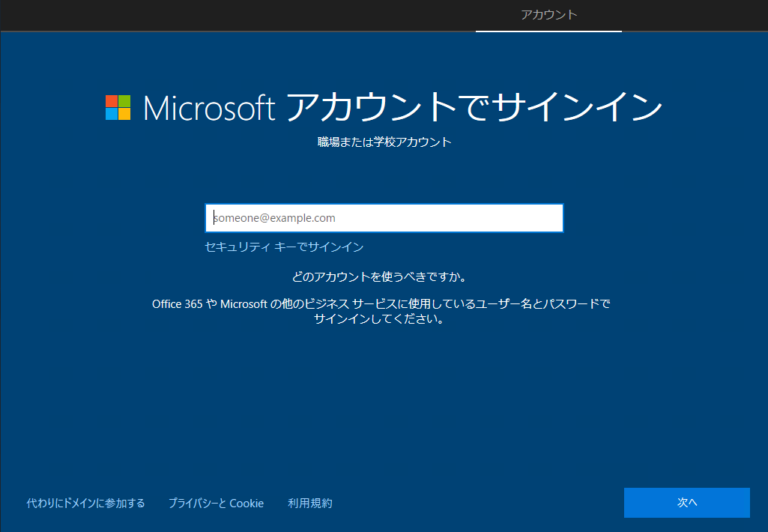This screenshot has width=768, height=532.
Task: Click どのアカウントを使うべきですか。 text
Action: coord(380,276)
